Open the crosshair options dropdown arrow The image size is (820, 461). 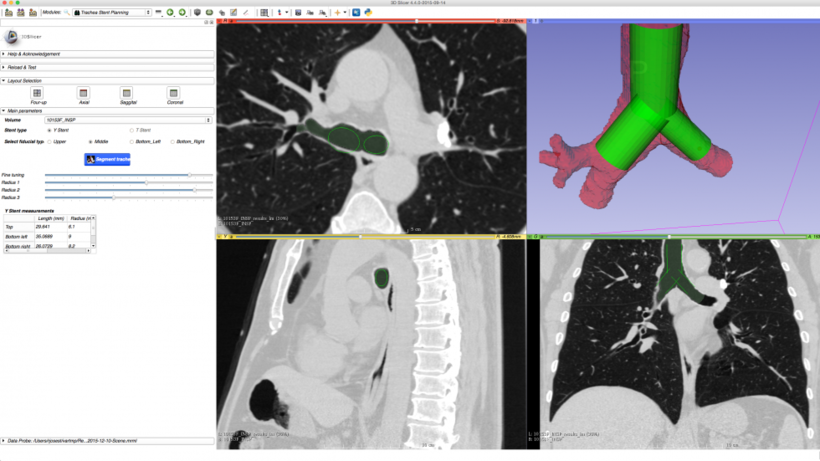coord(345,12)
